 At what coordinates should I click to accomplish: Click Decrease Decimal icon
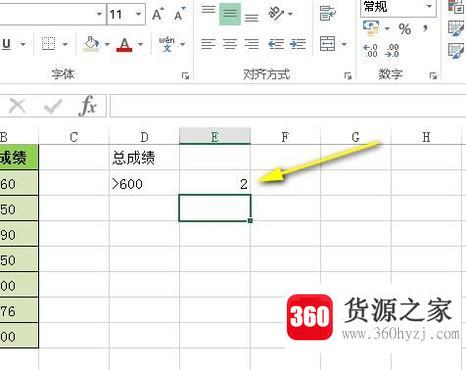[x=392, y=51]
